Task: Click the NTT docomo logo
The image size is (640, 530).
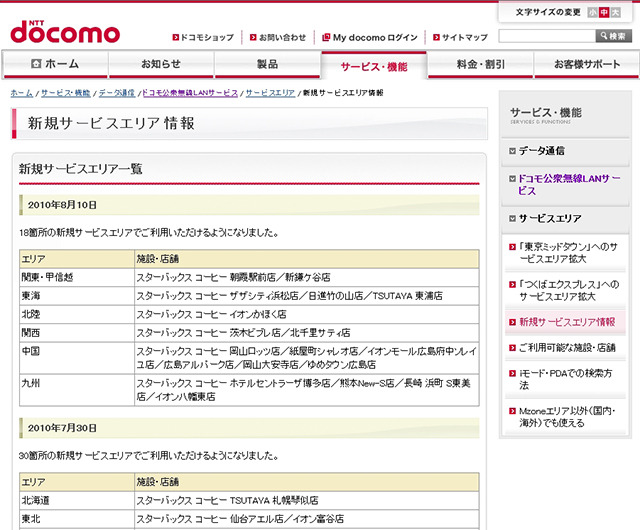Action: coord(65,32)
